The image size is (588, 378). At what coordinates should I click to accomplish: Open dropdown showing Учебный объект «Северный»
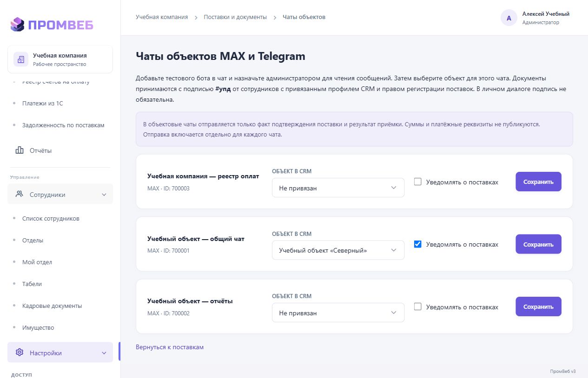(x=338, y=250)
